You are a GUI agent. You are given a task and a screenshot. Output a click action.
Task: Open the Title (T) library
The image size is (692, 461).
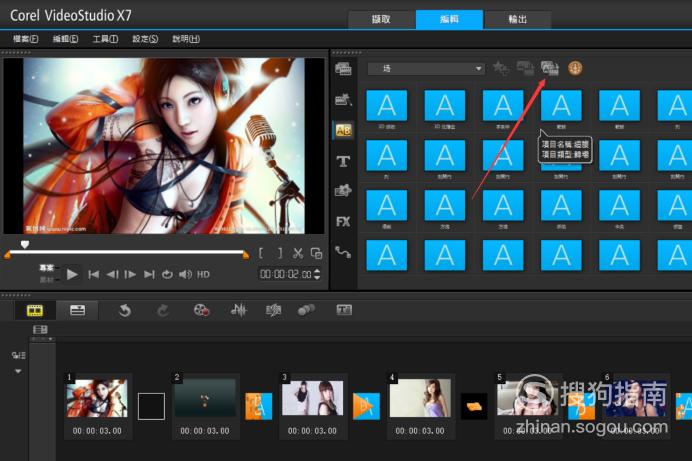click(343, 161)
